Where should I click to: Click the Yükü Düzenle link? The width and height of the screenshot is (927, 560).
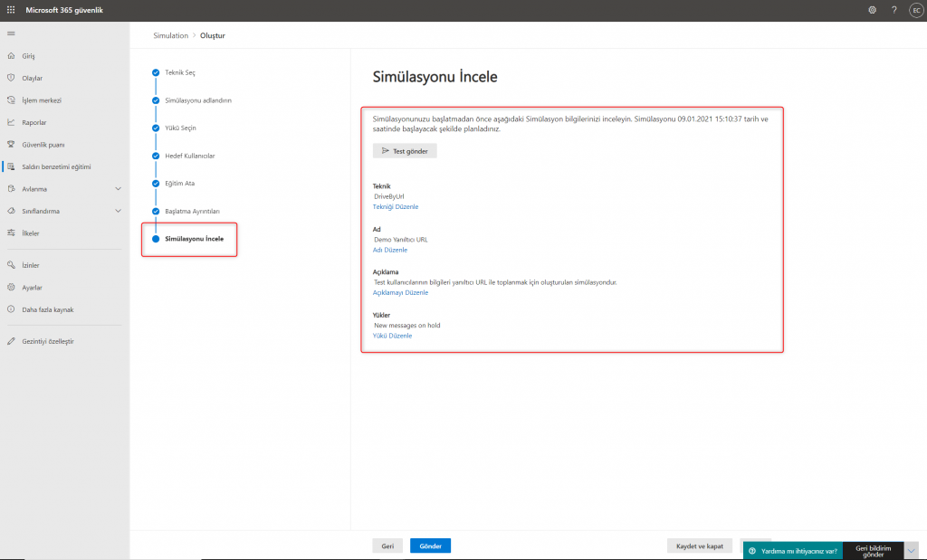point(392,336)
